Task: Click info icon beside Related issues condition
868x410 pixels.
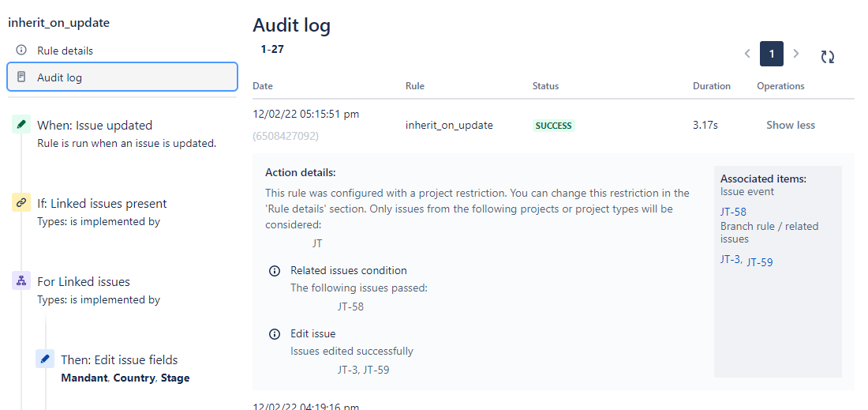Action: coord(274,271)
